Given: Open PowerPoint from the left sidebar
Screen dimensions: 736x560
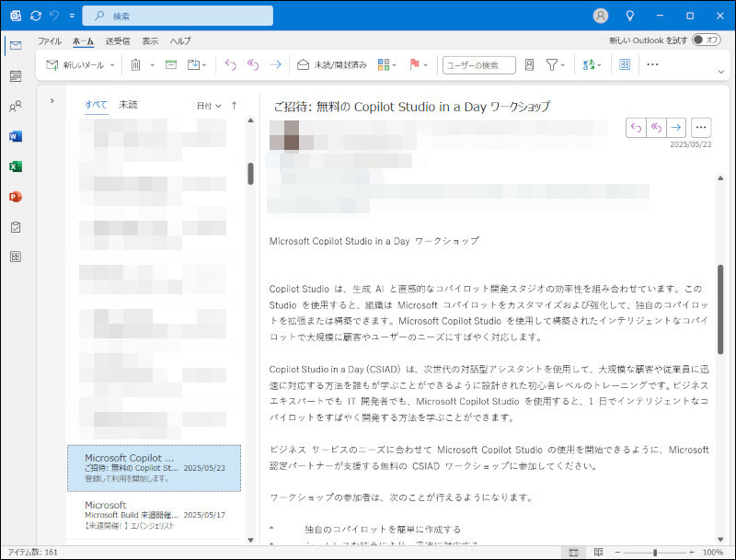Looking at the screenshot, I should [x=16, y=197].
